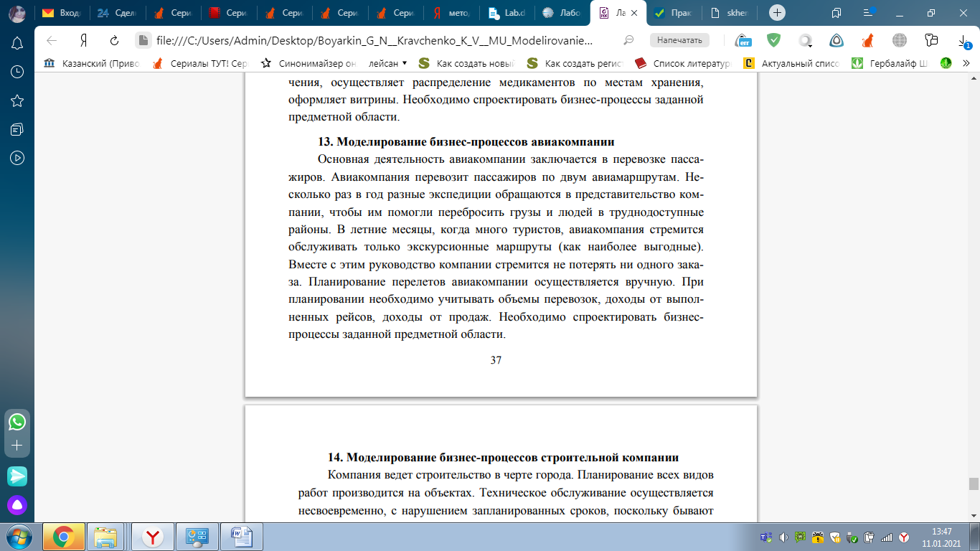Open the green shield AdGuard extension

tap(773, 40)
